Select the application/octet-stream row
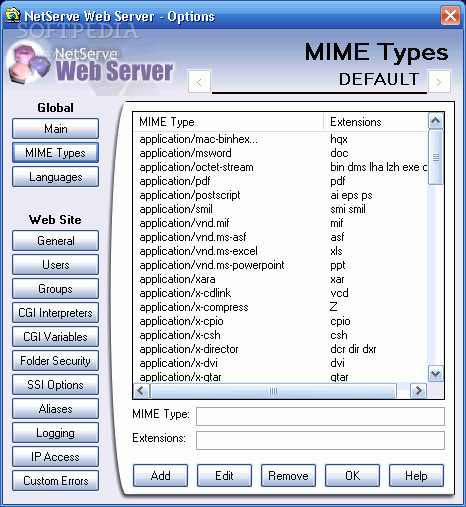 tap(280, 167)
